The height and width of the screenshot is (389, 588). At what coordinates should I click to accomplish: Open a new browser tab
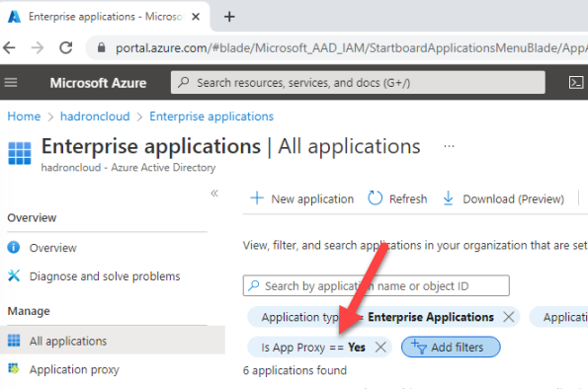229,17
